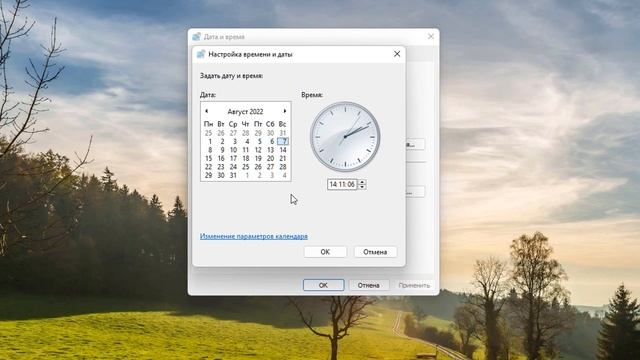Select August 17 in the calendar
640x360 pixels.
point(233,158)
